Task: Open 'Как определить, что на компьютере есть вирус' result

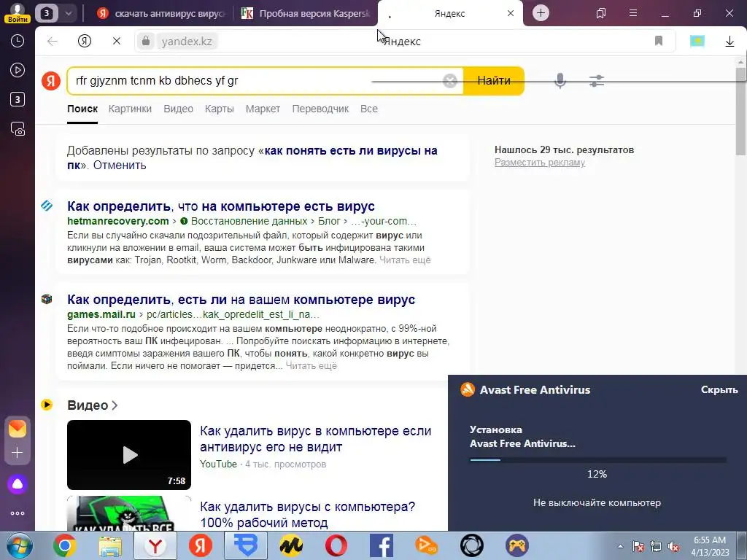Action: [221, 206]
